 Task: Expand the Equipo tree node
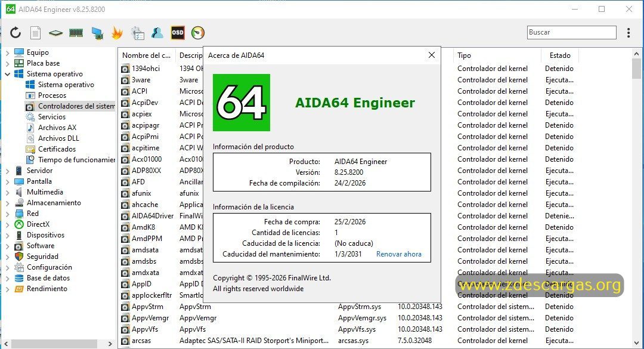click(7, 52)
